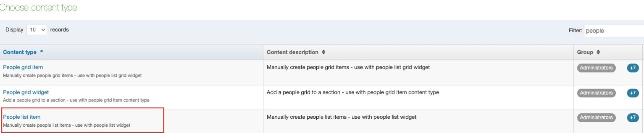This screenshot has height=133, width=644.
Task: Sort by the Content type header label
Action: point(20,52)
